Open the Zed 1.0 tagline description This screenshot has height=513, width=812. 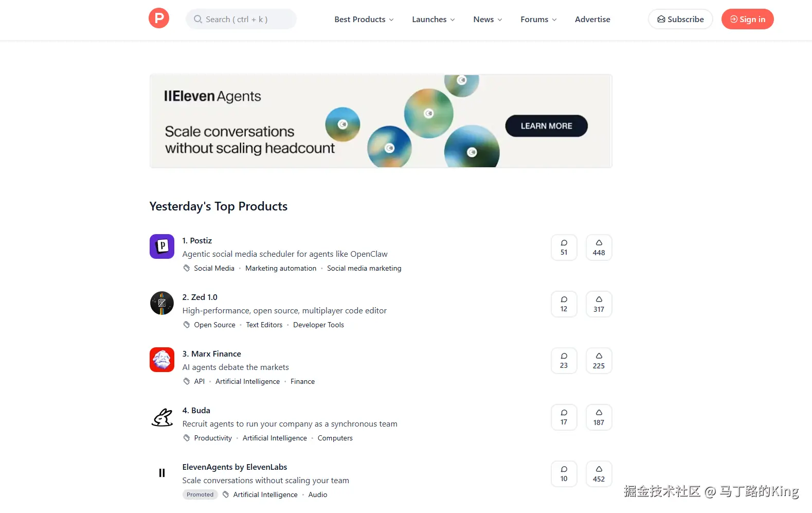click(284, 310)
